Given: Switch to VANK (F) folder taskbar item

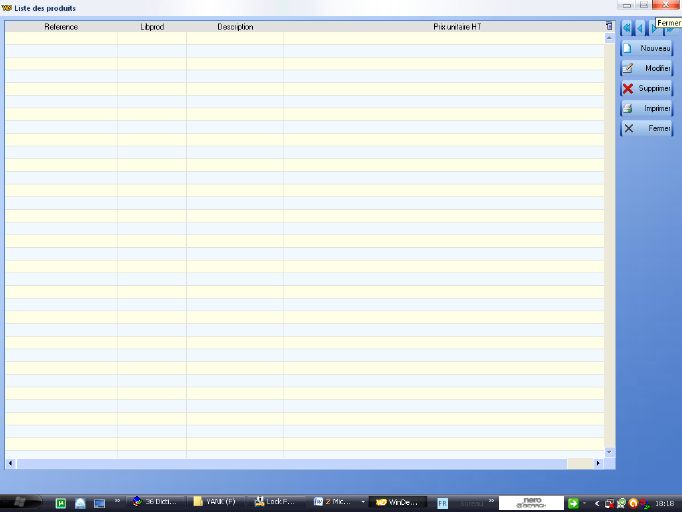Looking at the screenshot, I should click(x=217, y=502).
